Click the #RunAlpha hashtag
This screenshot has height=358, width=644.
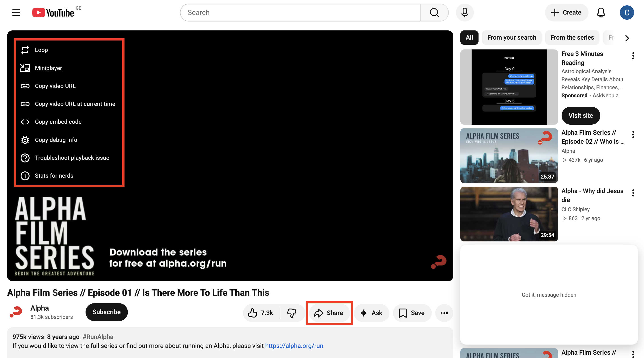(98, 337)
